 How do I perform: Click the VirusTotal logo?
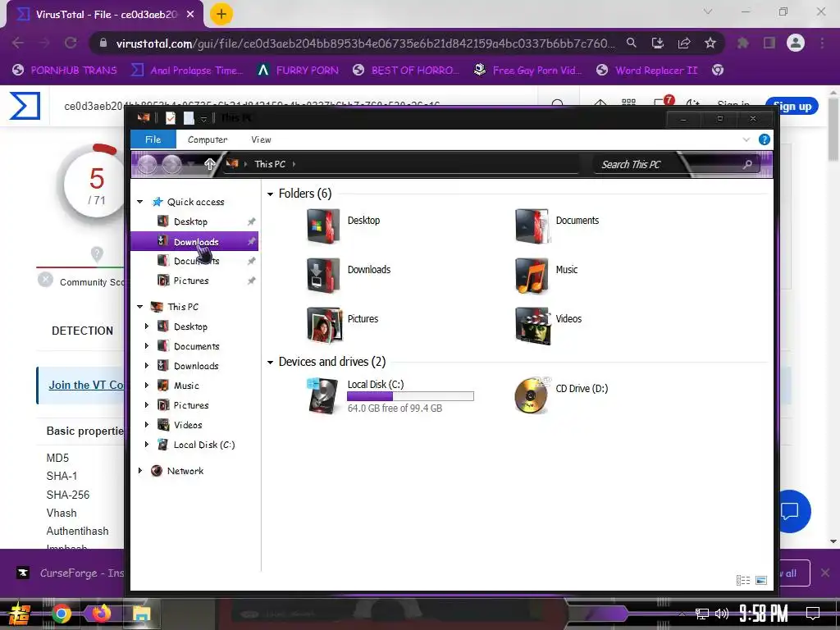[x=25, y=106]
